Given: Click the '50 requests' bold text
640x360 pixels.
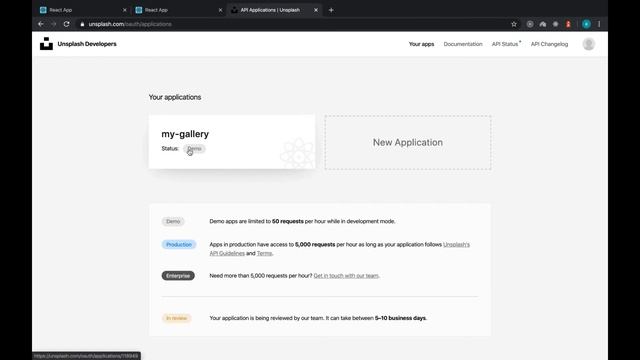Looking at the screenshot, I should click(x=288, y=221).
